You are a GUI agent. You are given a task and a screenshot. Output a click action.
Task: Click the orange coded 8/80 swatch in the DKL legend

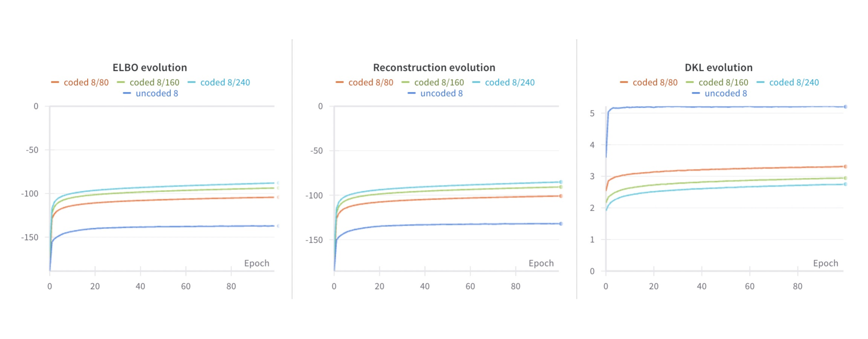coord(624,83)
